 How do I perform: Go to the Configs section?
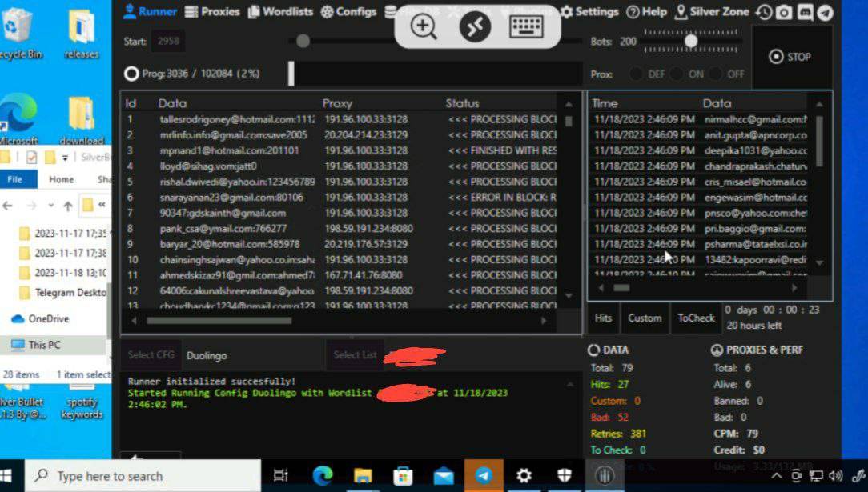[x=349, y=12]
